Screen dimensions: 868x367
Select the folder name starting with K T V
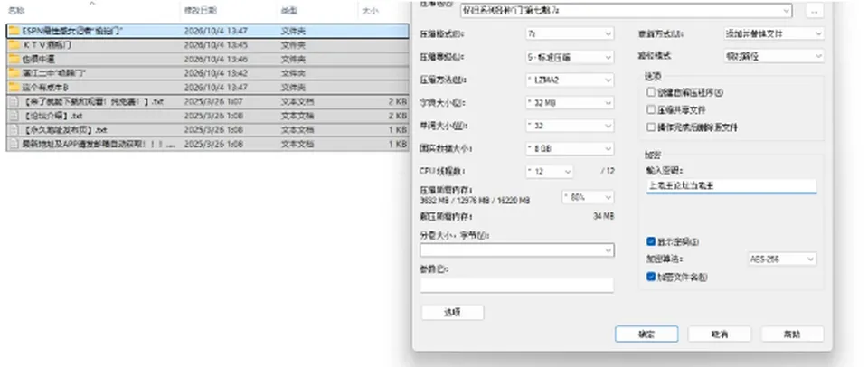click(47, 45)
